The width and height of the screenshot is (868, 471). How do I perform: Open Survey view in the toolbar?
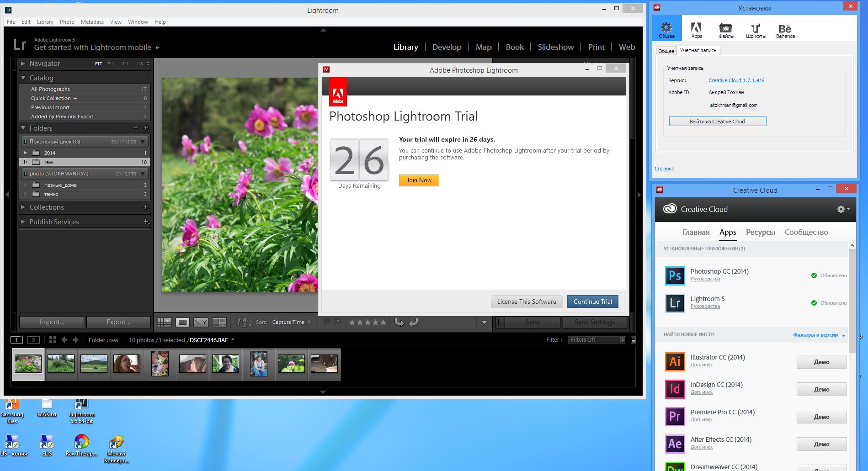(219, 322)
